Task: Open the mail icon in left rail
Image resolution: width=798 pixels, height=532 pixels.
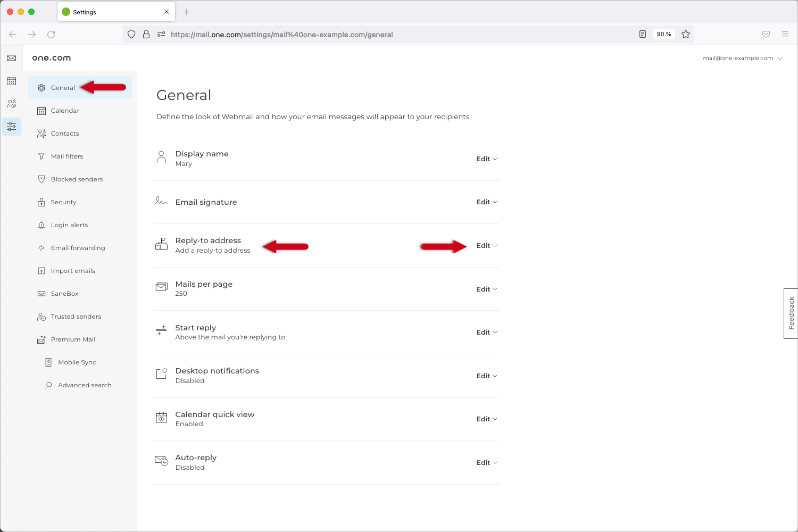Action: click(11, 58)
